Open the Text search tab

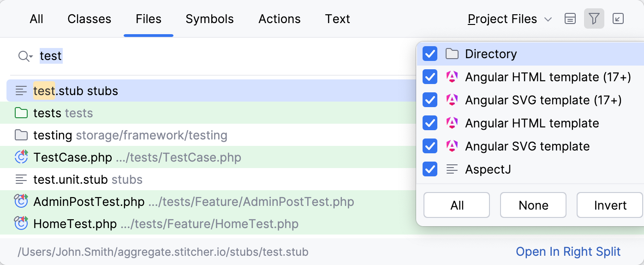[337, 19]
